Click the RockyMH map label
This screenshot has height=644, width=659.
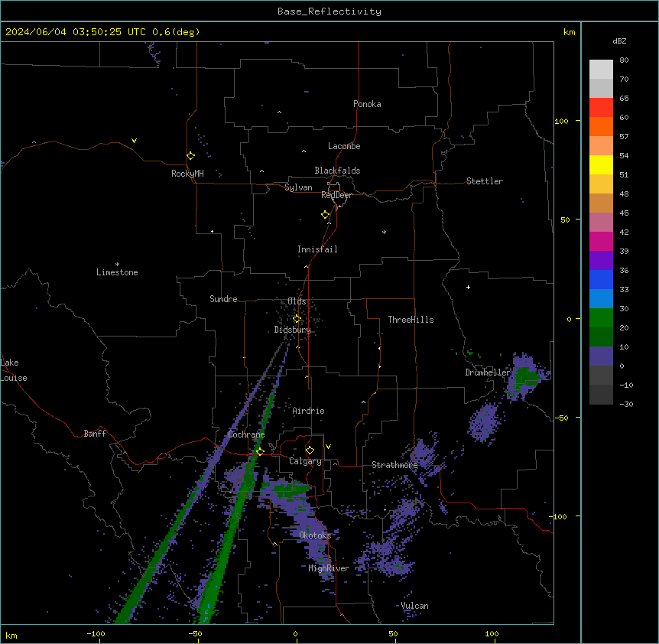pos(187,174)
